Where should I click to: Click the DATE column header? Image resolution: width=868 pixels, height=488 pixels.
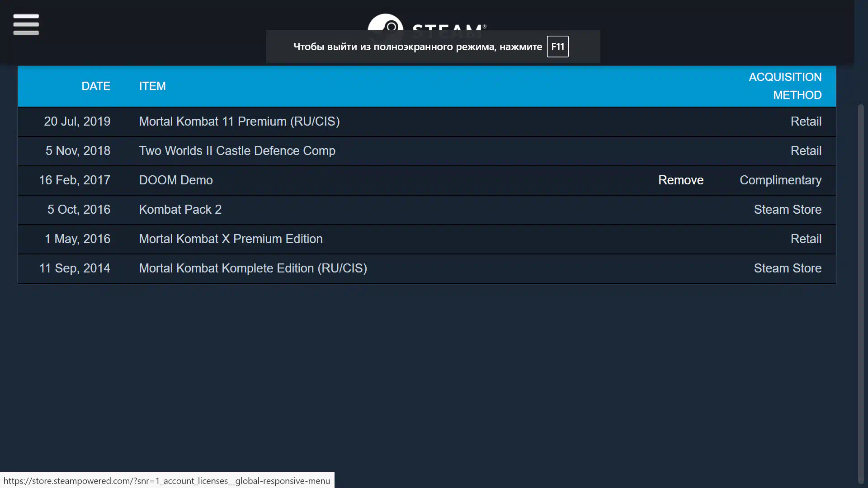click(x=96, y=86)
